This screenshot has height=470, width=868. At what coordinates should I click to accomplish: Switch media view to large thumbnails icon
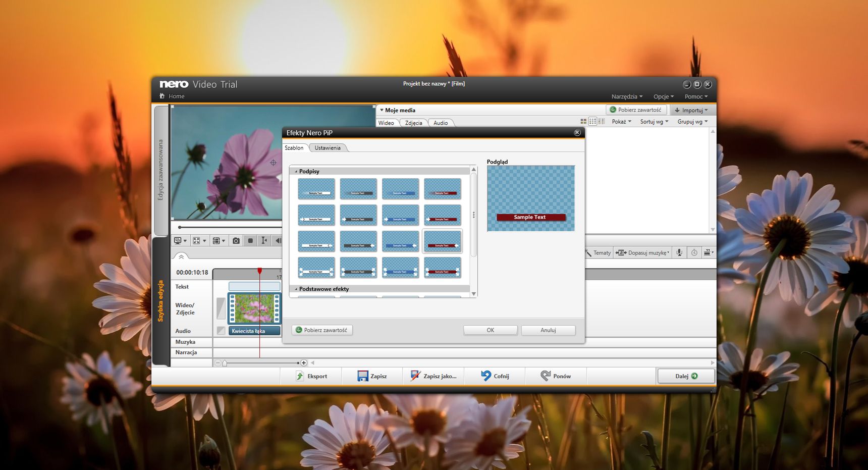coord(583,122)
